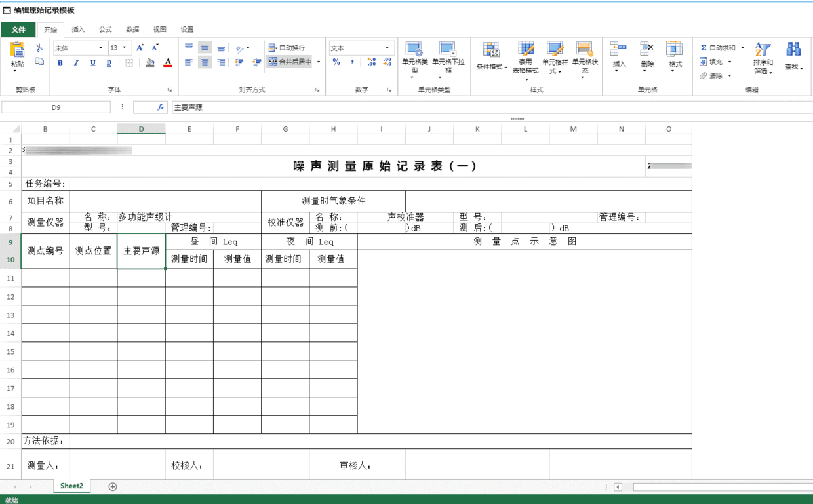Click the Fill color paint bucket icon

(x=150, y=63)
